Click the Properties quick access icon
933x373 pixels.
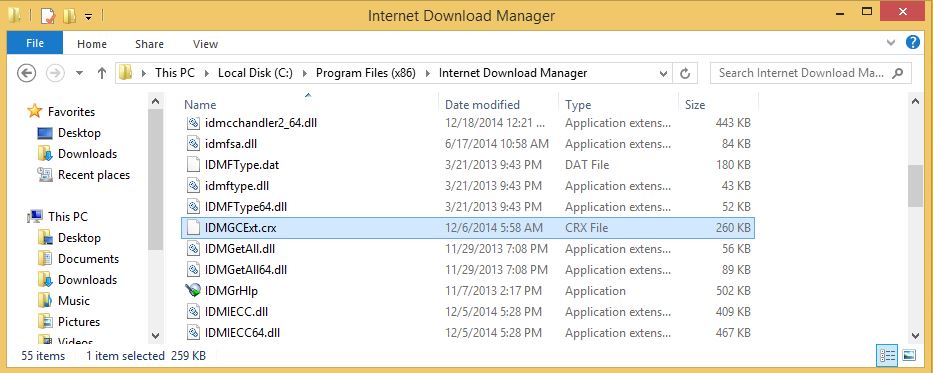tap(47, 15)
